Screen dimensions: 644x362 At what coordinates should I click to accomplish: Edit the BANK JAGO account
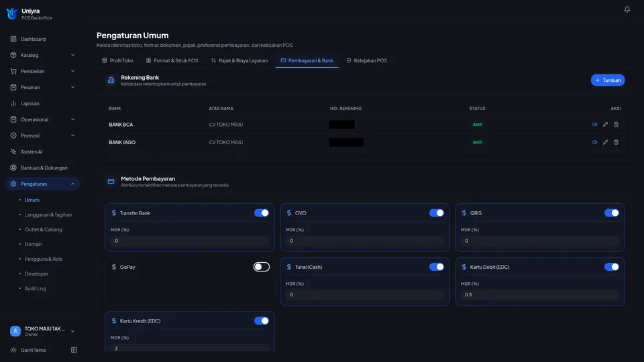pos(605,142)
